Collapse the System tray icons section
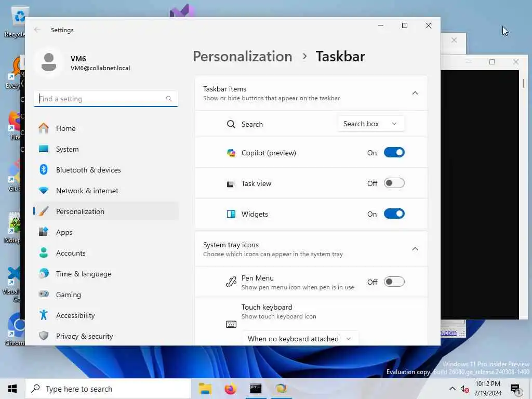Screen dimensions: 532x399 pos(415,249)
